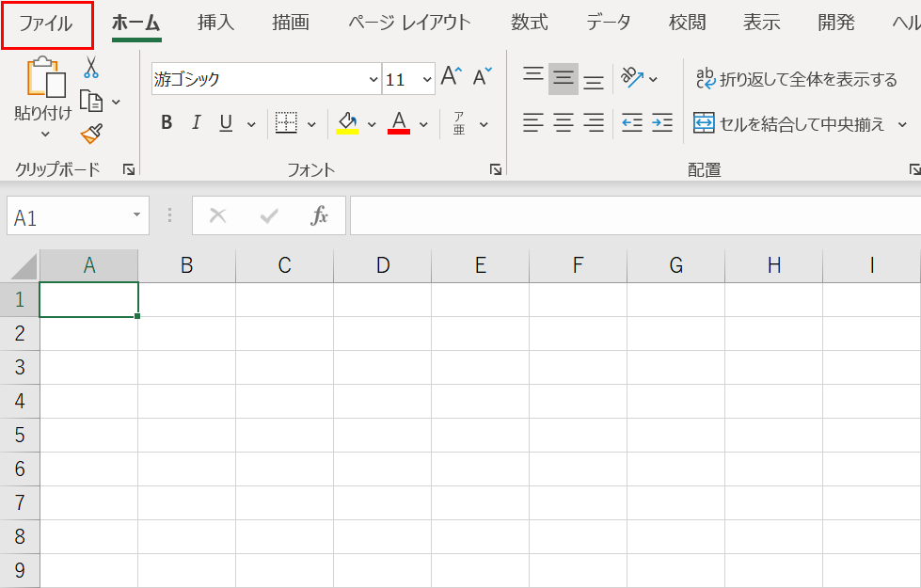Toggle bold formatting
921x588 pixels.
pos(166,122)
